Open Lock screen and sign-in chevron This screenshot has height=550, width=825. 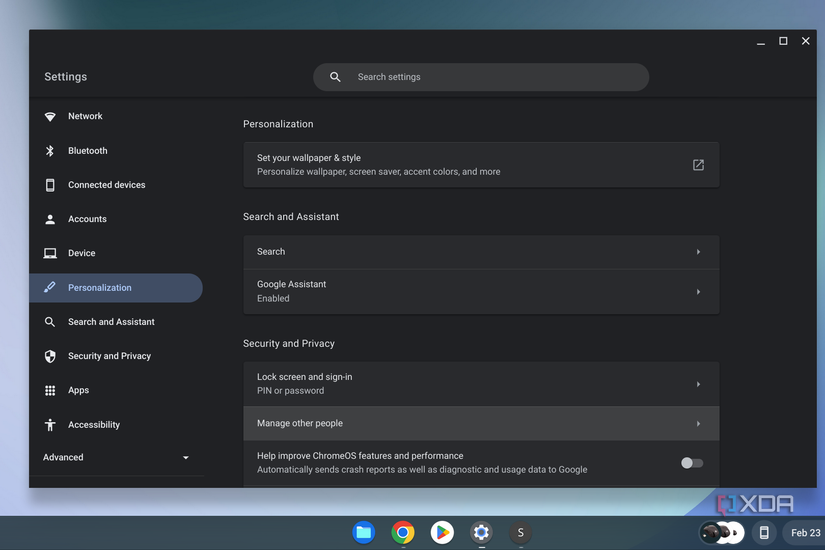tap(698, 384)
